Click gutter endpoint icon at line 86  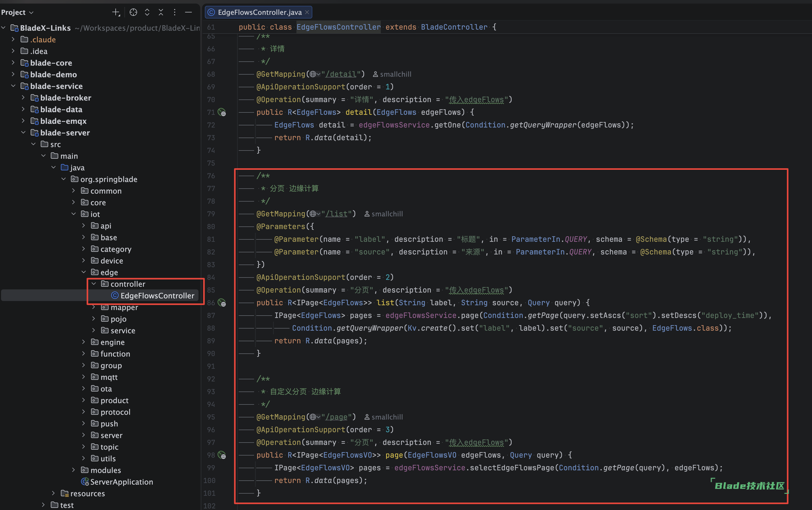point(222,303)
